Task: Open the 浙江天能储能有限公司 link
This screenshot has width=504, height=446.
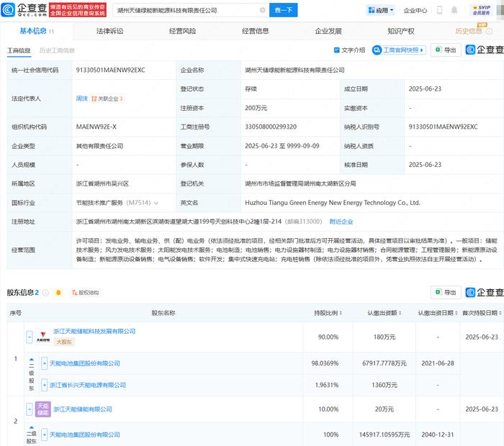Action: coord(83,409)
